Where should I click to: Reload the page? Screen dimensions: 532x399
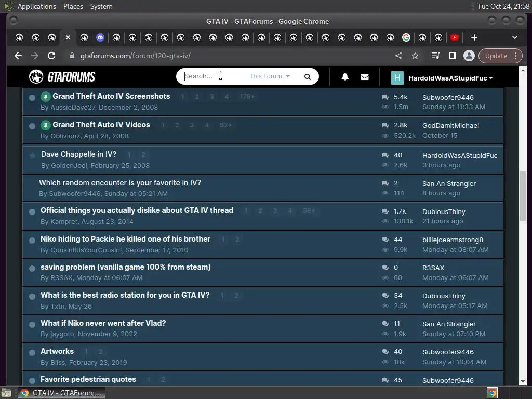[x=51, y=56]
